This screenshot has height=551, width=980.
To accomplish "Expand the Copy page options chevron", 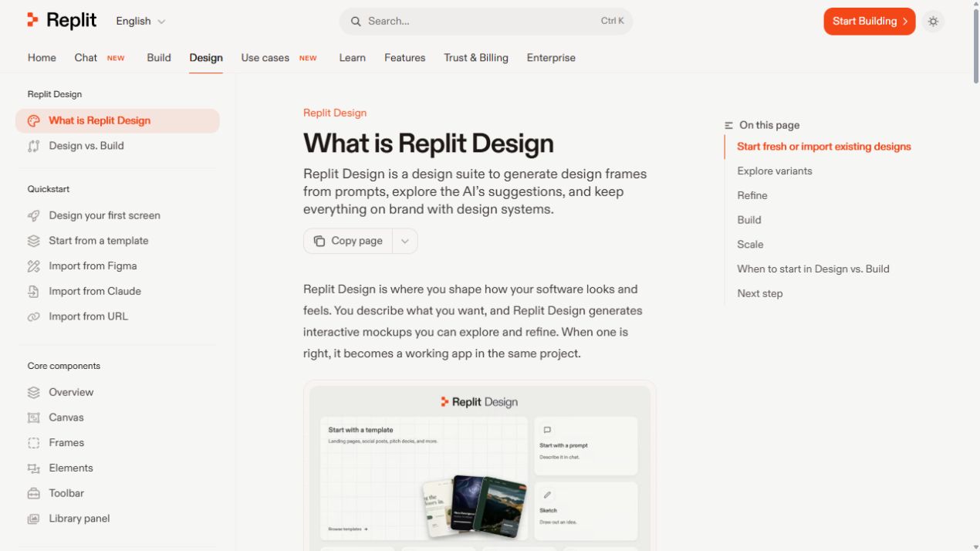I will (405, 241).
